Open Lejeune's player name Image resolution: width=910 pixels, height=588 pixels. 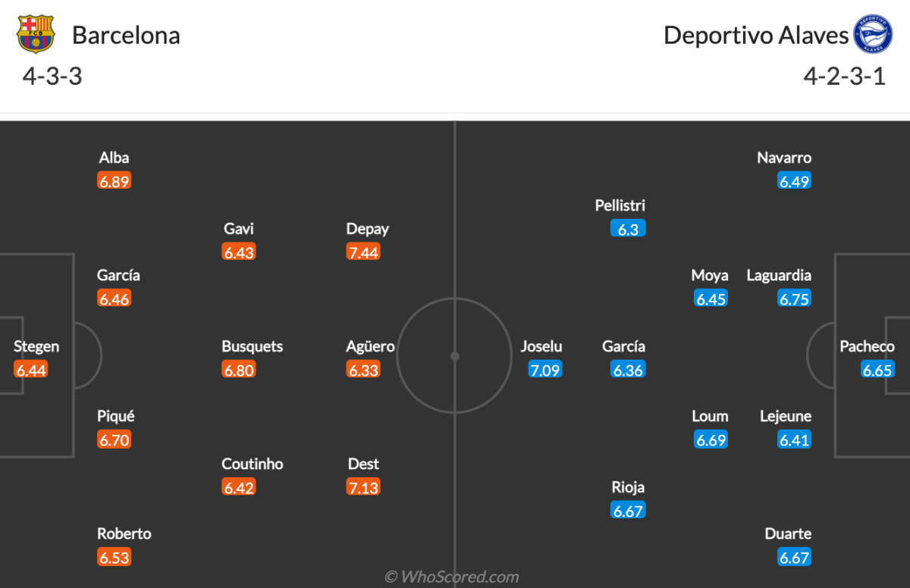[786, 416]
